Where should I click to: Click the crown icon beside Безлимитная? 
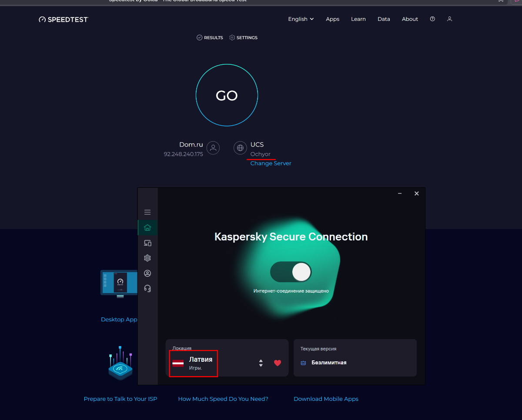click(304, 363)
